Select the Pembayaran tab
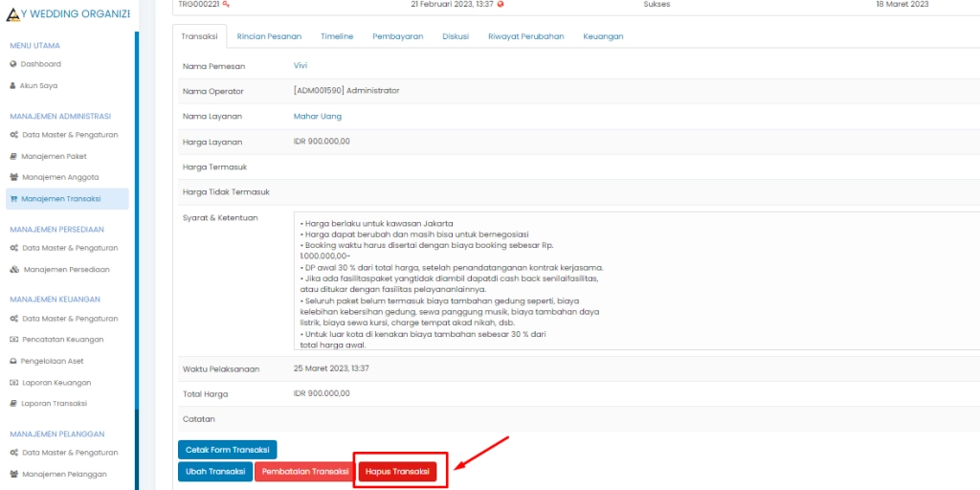The width and height of the screenshot is (980, 490). [397, 36]
